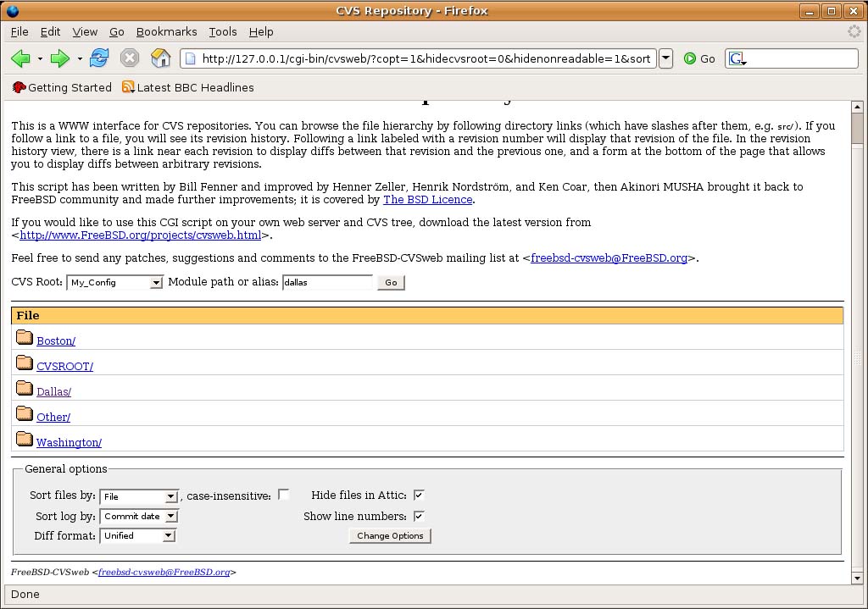868x609 pixels.
Task: Click the mailing list email link in the paragraph
Action: (609, 257)
